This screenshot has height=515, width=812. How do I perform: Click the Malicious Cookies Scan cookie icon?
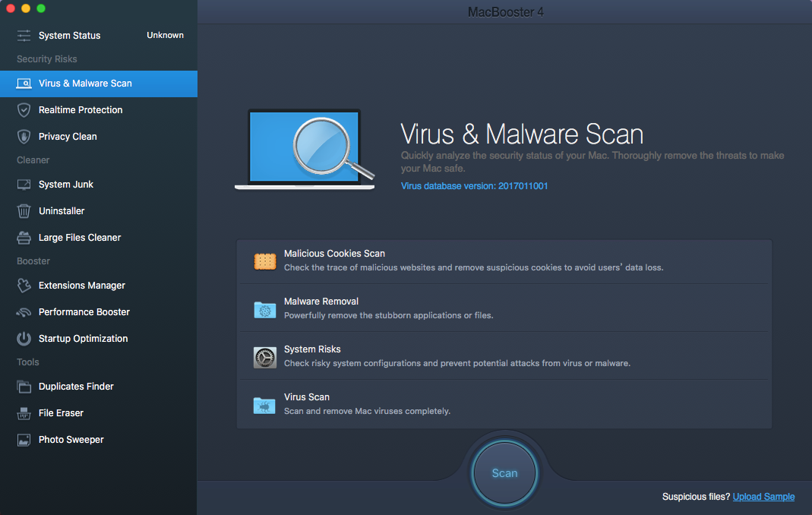point(264,261)
